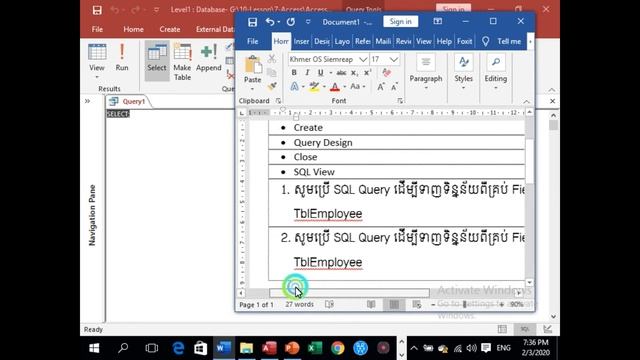The image size is (640, 360).
Task: Click the Ribbon Display Options icon in Word
Action: [438, 21]
